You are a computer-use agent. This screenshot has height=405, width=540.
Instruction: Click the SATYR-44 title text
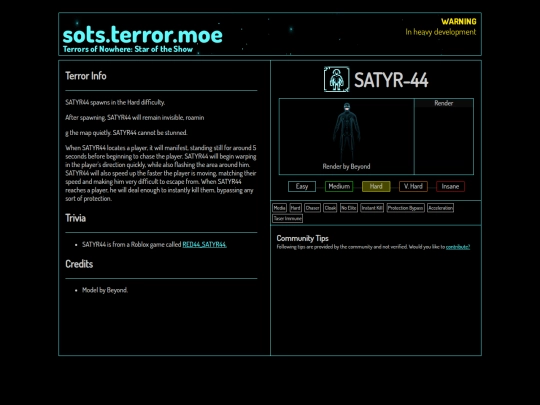pyautogui.click(x=391, y=80)
